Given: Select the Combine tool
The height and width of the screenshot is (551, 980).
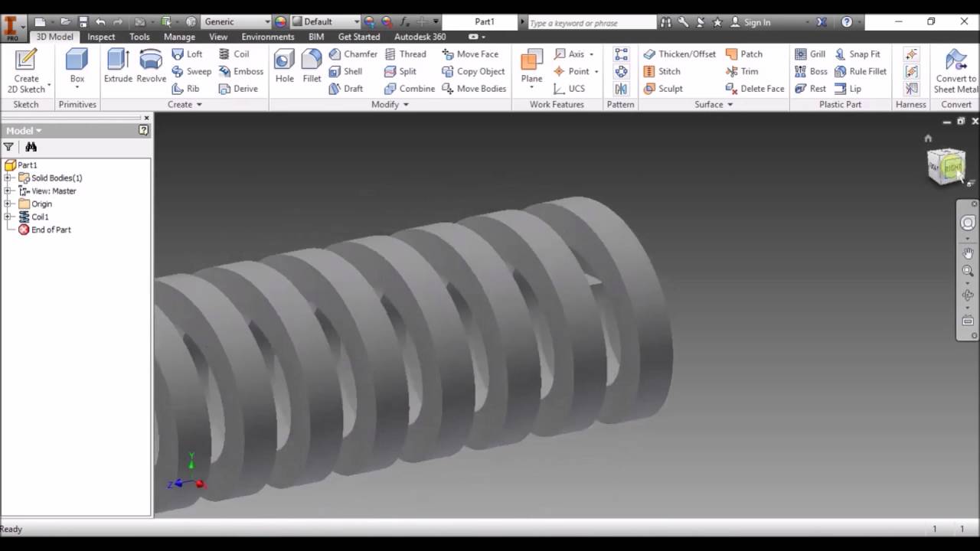Looking at the screenshot, I should click(x=410, y=89).
